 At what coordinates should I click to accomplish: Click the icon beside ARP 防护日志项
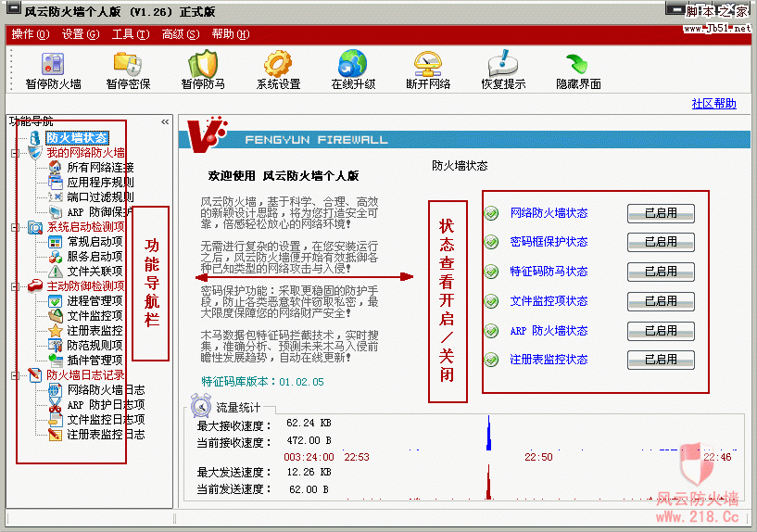[x=56, y=404]
